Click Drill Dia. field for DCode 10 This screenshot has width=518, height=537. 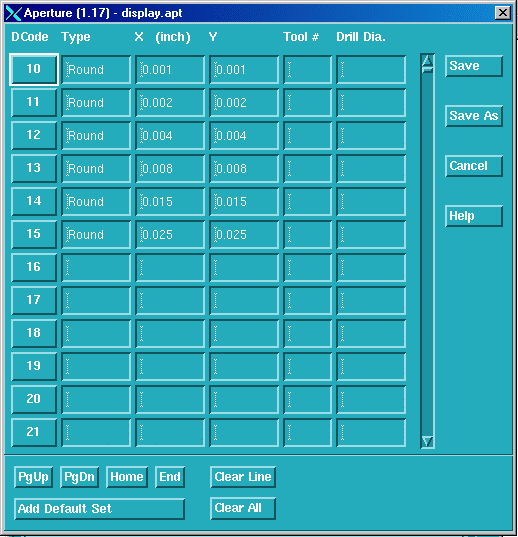pos(371,70)
